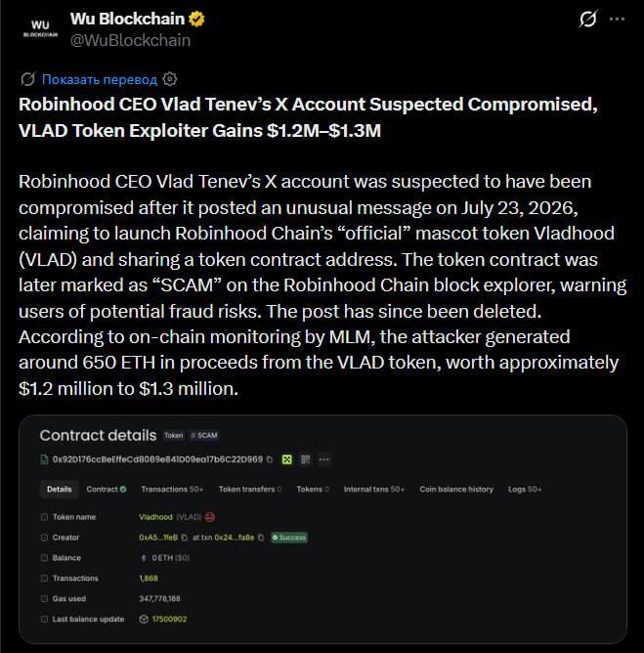Open translation settings gear icon
The height and width of the screenshot is (653, 644).
pos(170,79)
